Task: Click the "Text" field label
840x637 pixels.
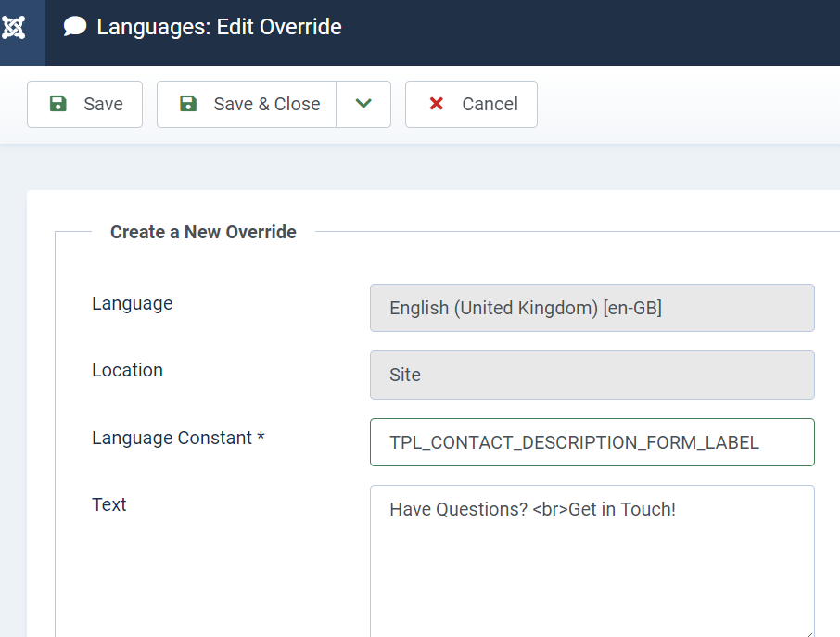Action: pyautogui.click(x=109, y=504)
